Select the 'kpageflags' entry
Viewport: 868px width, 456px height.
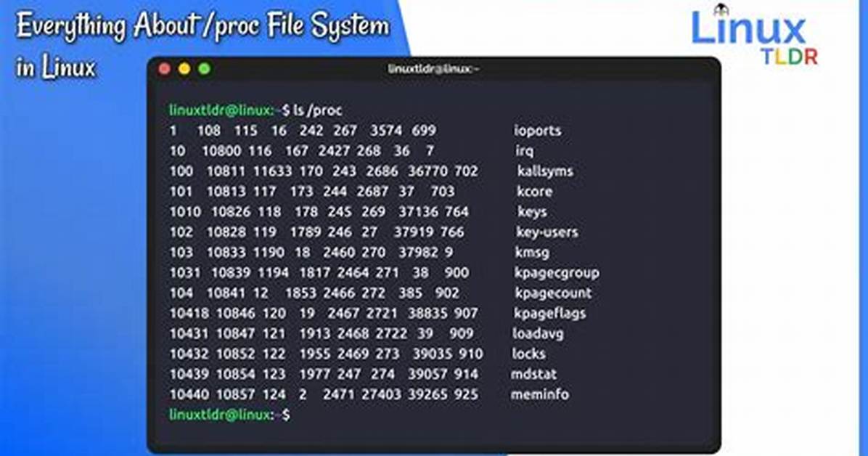[549, 313]
